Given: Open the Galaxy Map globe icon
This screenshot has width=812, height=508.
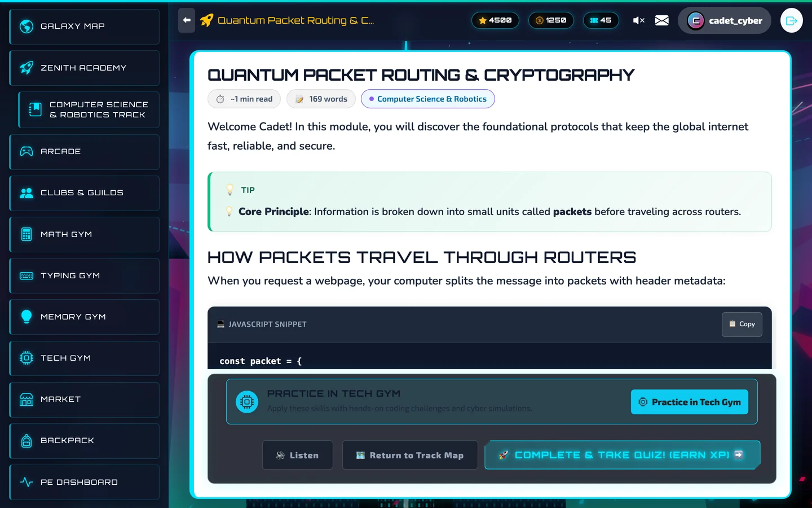Looking at the screenshot, I should [x=27, y=27].
